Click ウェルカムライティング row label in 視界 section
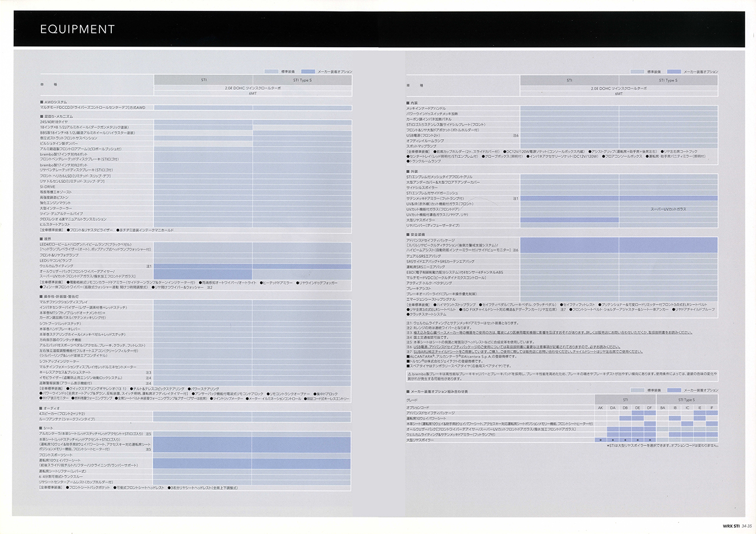Image resolution: width=756 pixels, height=534 pixels. pyautogui.click(x=57, y=266)
